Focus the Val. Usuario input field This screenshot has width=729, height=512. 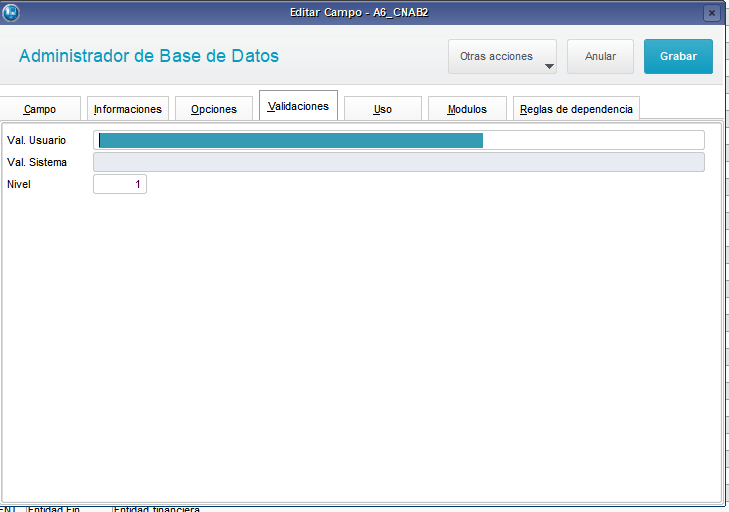399,140
